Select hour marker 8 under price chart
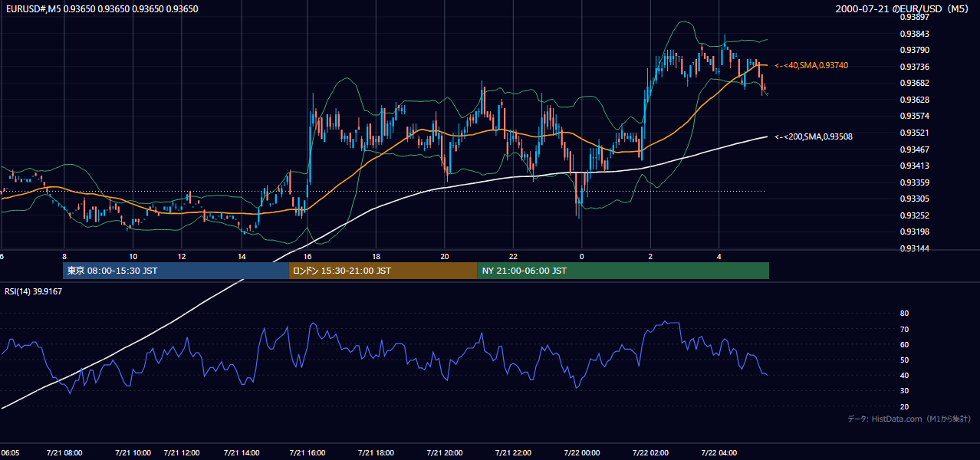Image resolution: width=980 pixels, height=460 pixels. tap(64, 256)
